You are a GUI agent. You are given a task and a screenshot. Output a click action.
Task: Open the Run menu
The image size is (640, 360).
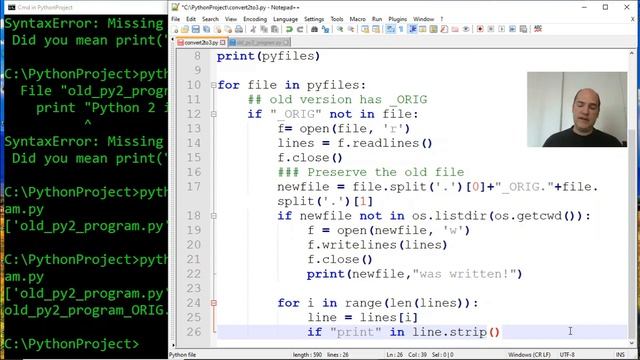[377, 19]
